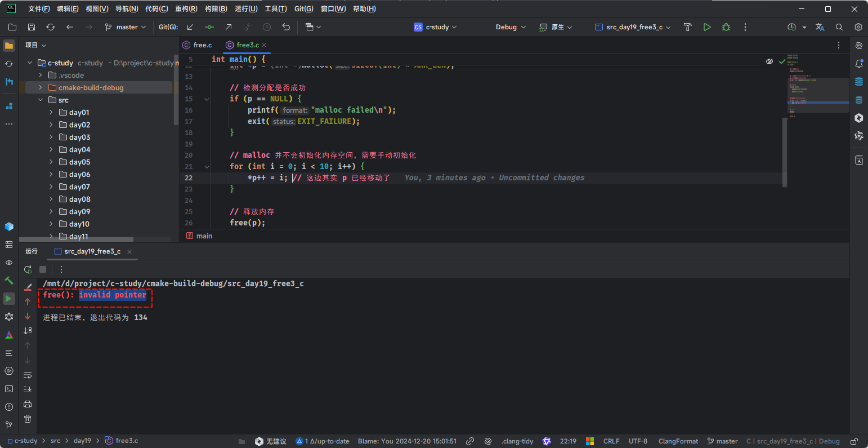Rerun program in Run panel
This screenshot has width=868, height=448.
28,269
